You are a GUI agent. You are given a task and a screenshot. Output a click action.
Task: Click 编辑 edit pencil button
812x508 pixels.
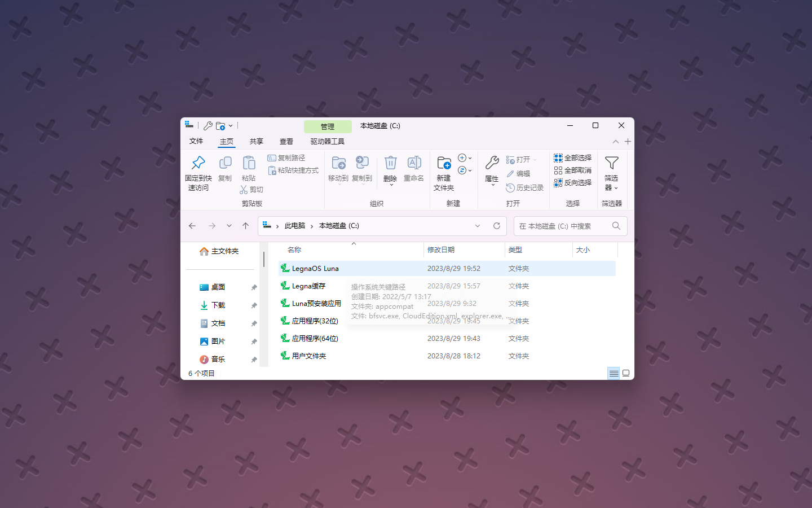pos(518,174)
